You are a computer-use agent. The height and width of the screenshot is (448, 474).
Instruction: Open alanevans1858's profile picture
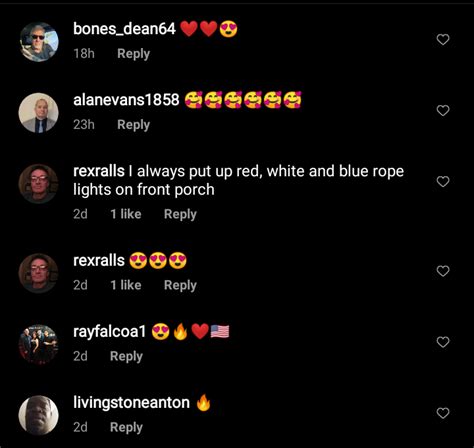click(x=39, y=113)
